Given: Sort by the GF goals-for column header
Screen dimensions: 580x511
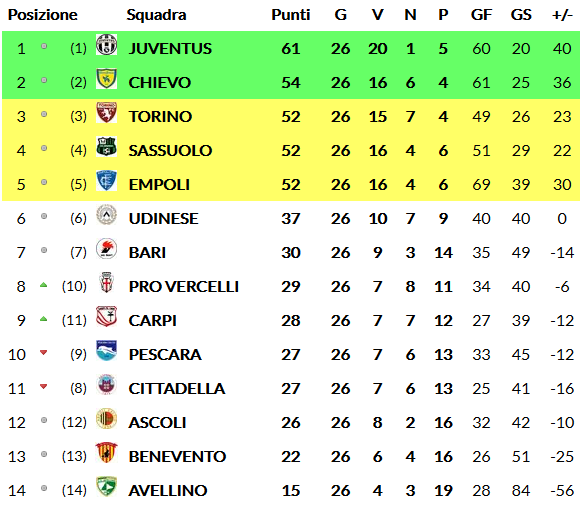Looking at the screenshot, I should click(x=481, y=15).
